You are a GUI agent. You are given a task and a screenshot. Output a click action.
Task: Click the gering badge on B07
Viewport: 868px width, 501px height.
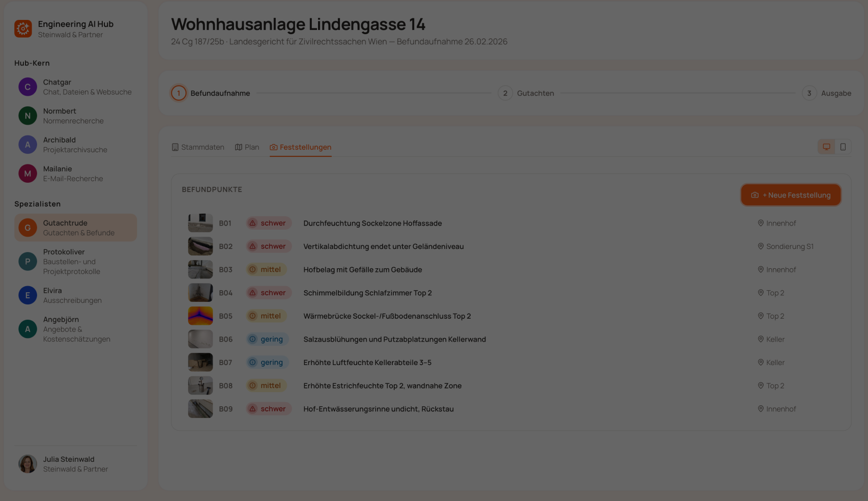tap(267, 363)
